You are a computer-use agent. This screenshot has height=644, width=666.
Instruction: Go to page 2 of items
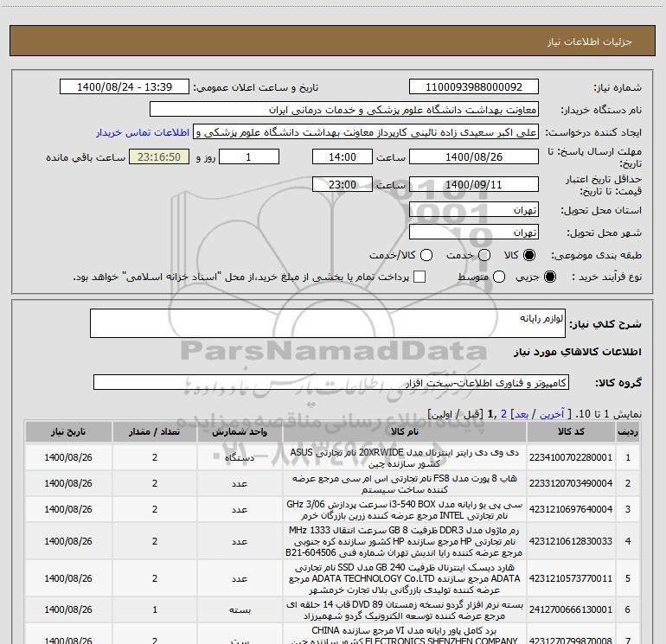click(503, 414)
